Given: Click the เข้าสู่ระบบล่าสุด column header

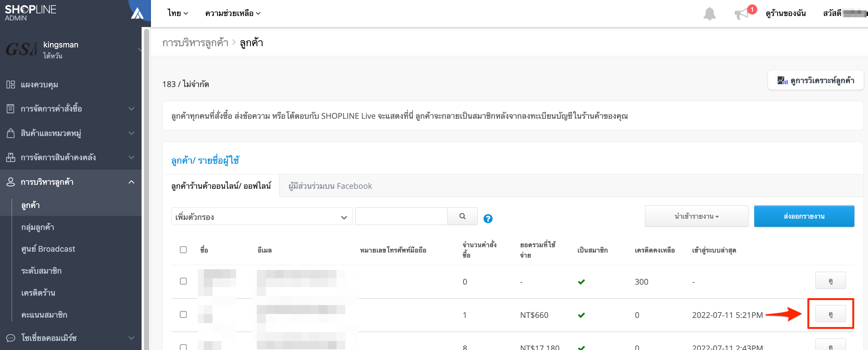Looking at the screenshot, I should pos(714,250).
